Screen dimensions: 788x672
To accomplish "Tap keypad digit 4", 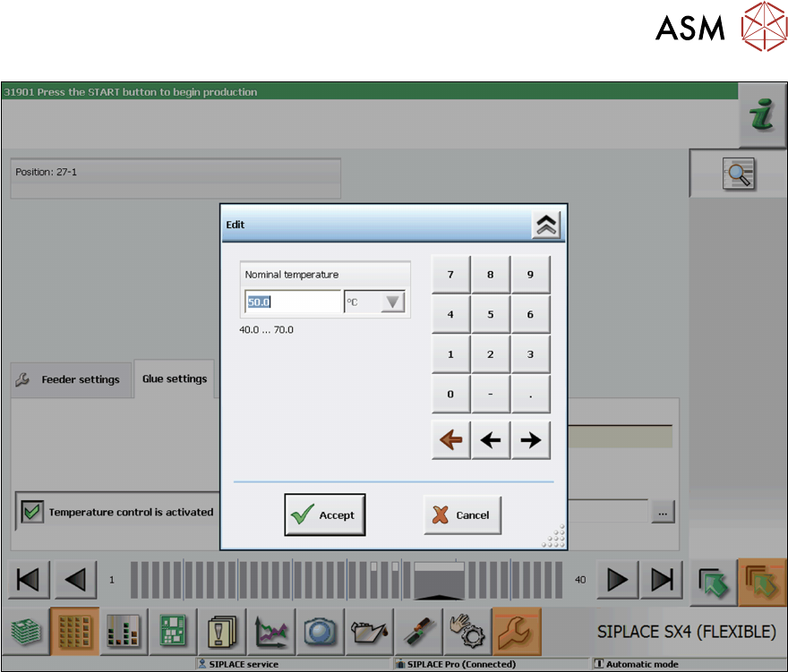I will point(450,314).
